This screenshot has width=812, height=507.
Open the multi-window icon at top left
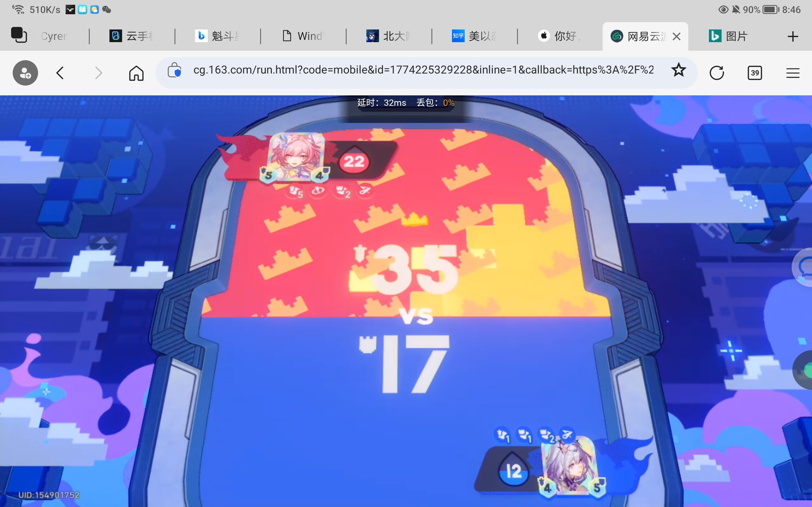point(19,35)
